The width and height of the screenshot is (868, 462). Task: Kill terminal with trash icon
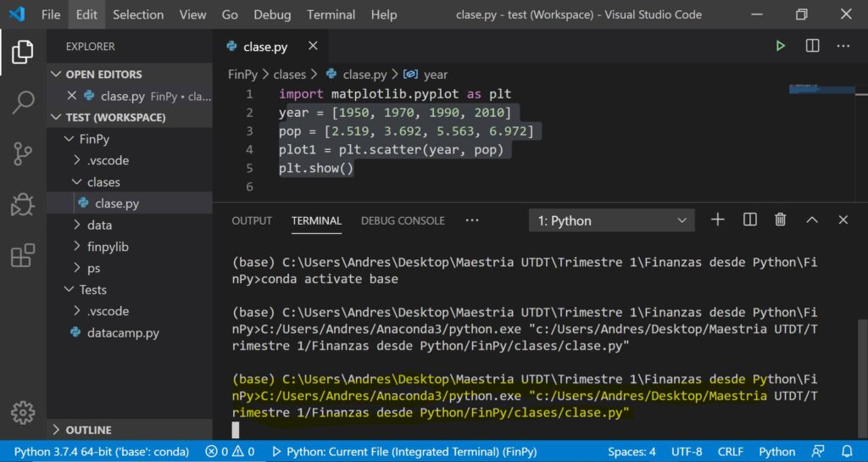click(780, 220)
